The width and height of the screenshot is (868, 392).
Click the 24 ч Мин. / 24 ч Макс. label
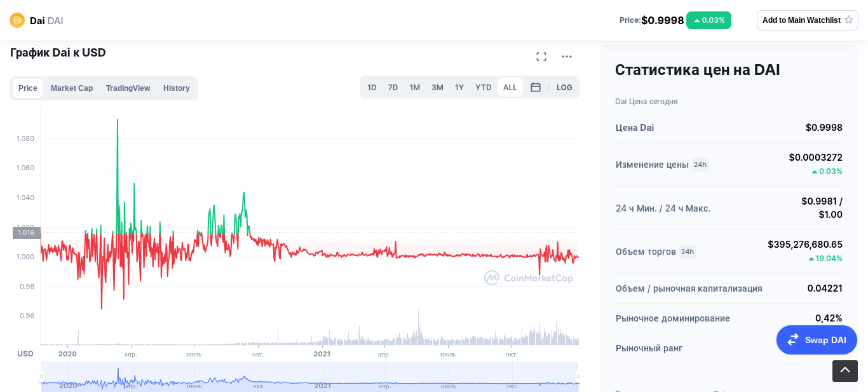click(663, 208)
